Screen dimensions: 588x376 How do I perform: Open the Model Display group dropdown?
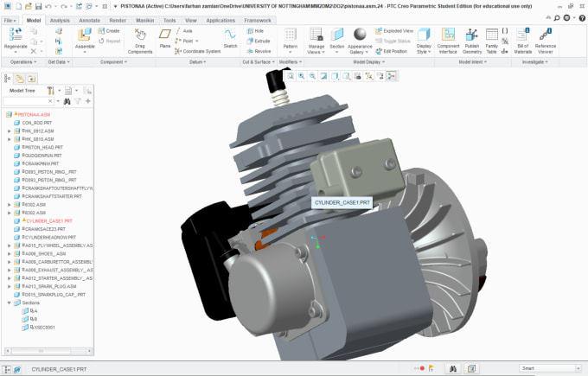(x=369, y=62)
